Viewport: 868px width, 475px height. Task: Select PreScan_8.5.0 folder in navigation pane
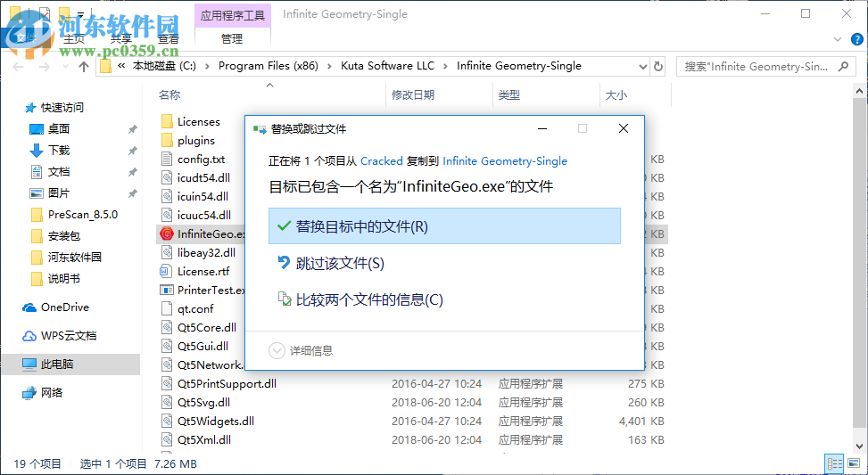pos(82,215)
